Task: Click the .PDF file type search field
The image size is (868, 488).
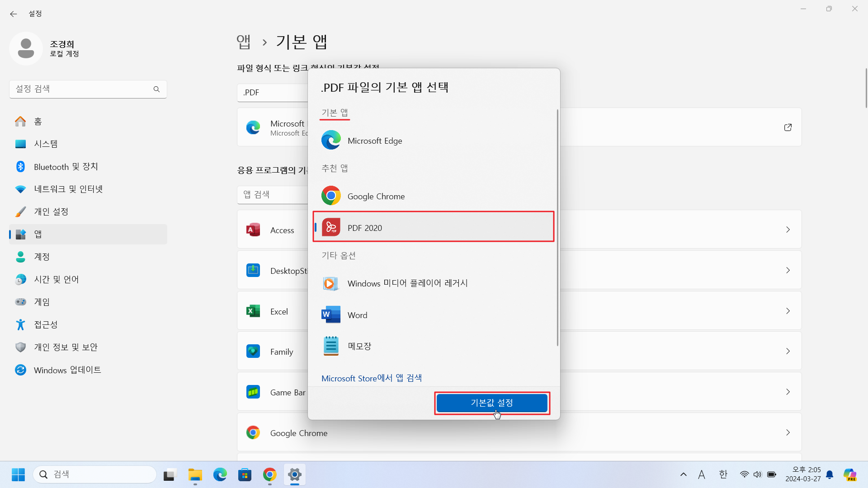Action: tap(273, 93)
